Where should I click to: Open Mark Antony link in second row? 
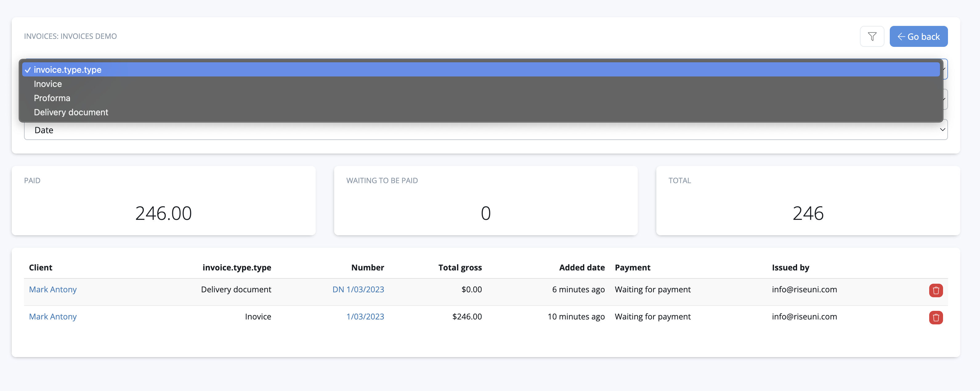[x=53, y=317]
